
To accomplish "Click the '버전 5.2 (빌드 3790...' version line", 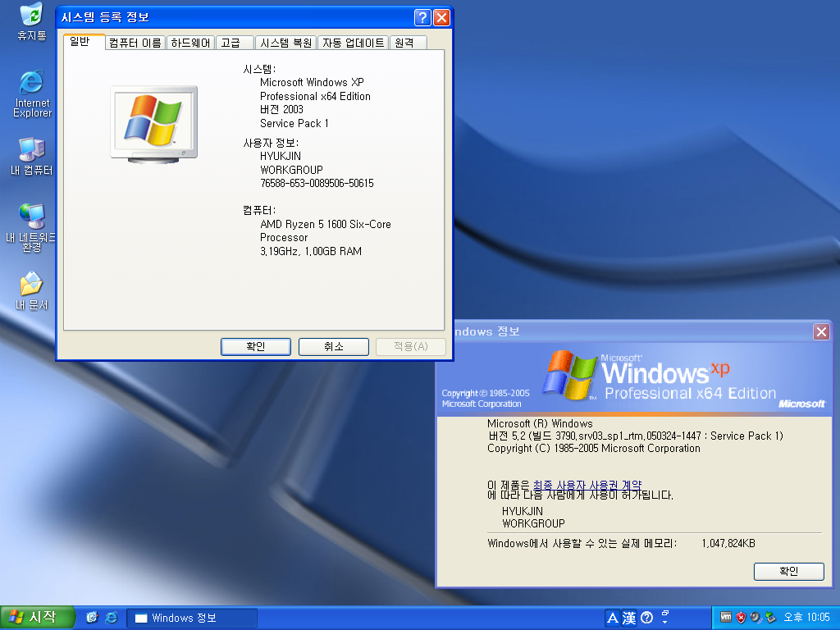I will point(635,436).
